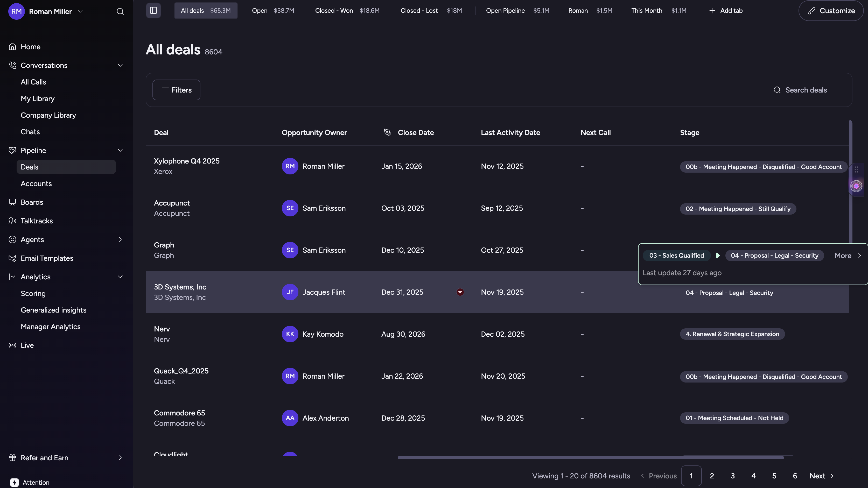Go to page 3 of results
868x488 pixels.
pos(733,476)
